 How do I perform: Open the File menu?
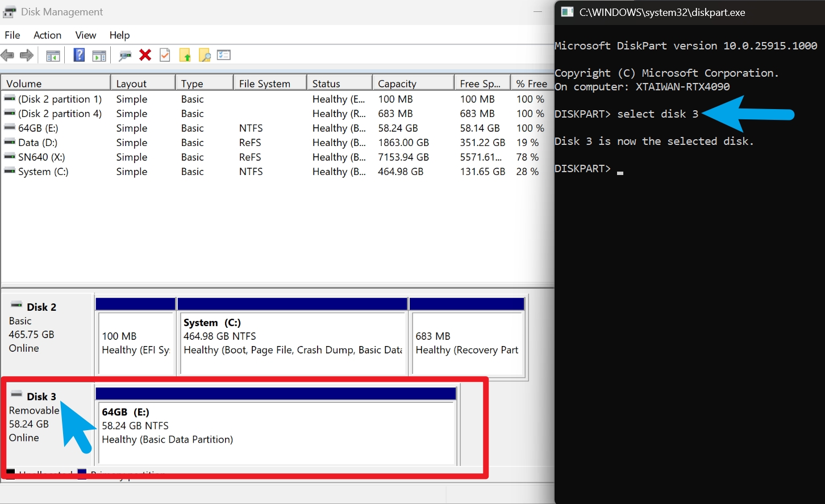(13, 35)
